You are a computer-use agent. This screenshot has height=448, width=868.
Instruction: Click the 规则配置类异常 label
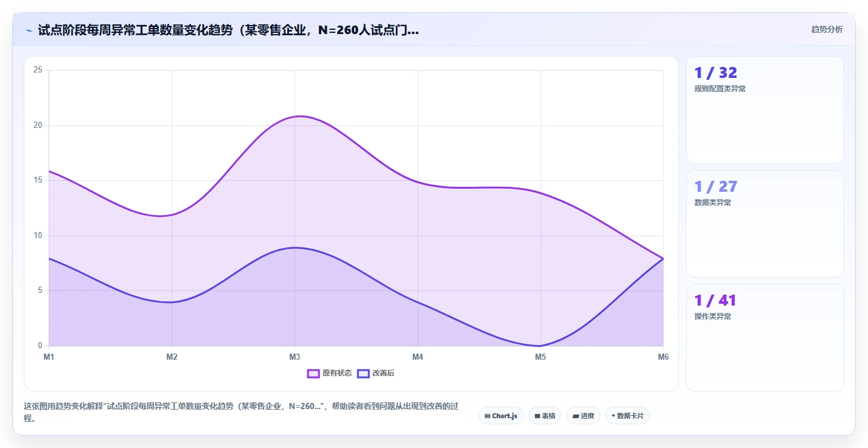[720, 89]
